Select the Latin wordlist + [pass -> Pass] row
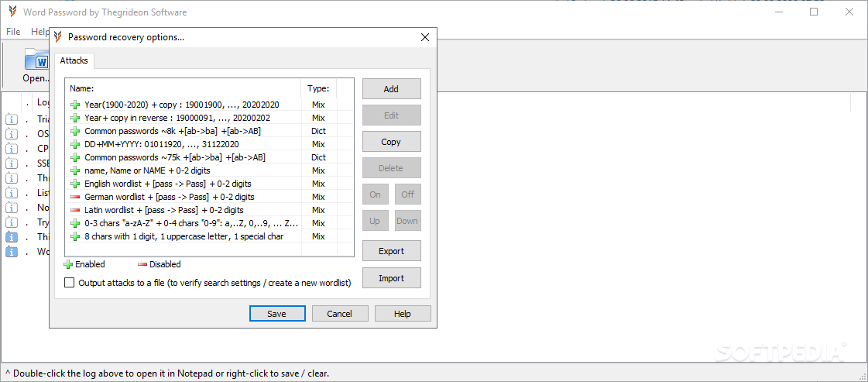Viewport: 868px width, 382px height. (x=209, y=210)
